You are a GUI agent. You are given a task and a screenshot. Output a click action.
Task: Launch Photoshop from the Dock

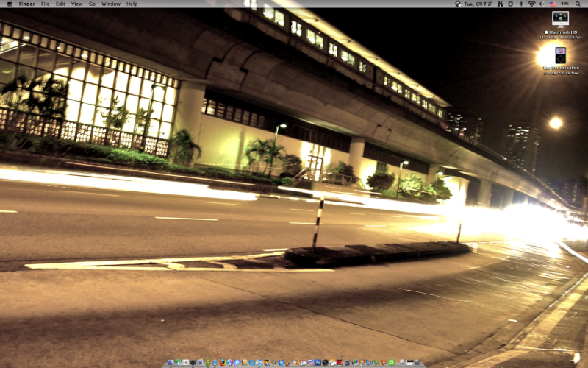pyautogui.click(x=318, y=362)
